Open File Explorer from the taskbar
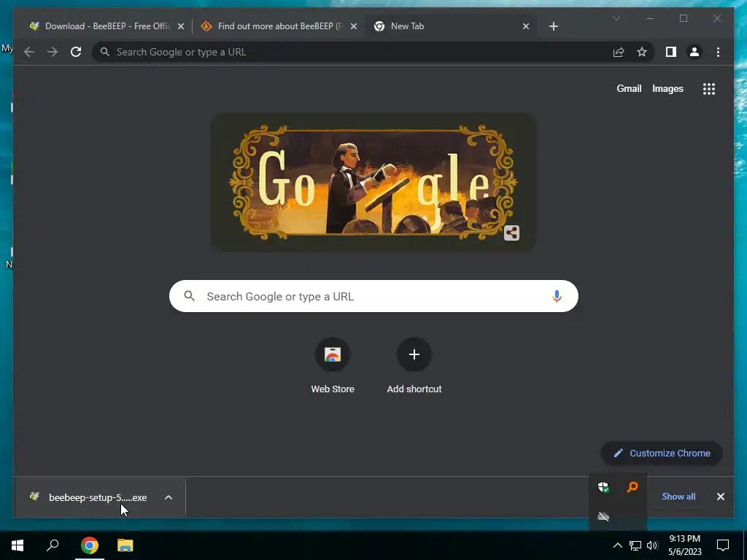747x560 pixels. coord(125,545)
